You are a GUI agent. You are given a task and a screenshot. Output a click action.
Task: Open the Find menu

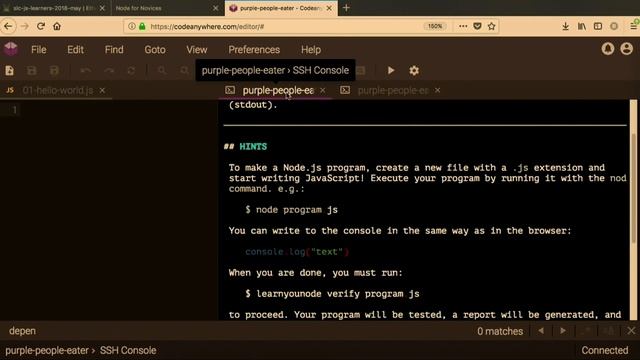point(114,50)
